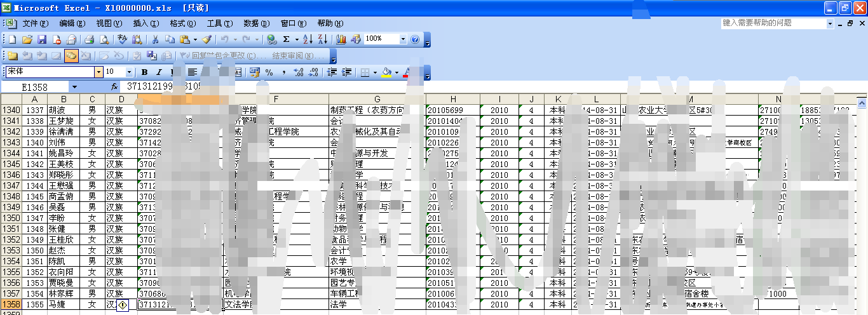Open the 编辑 menu
Screen dimensions: 868x315
[x=72, y=23]
